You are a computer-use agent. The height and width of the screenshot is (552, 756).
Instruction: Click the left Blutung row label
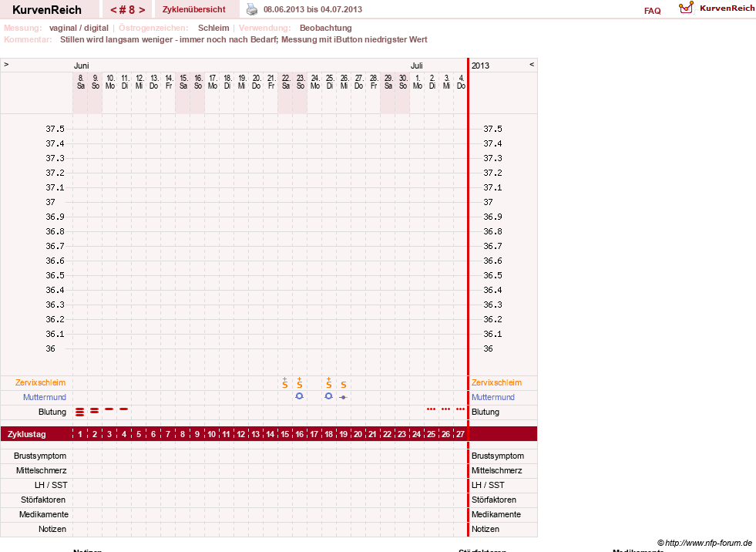click(x=52, y=412)
